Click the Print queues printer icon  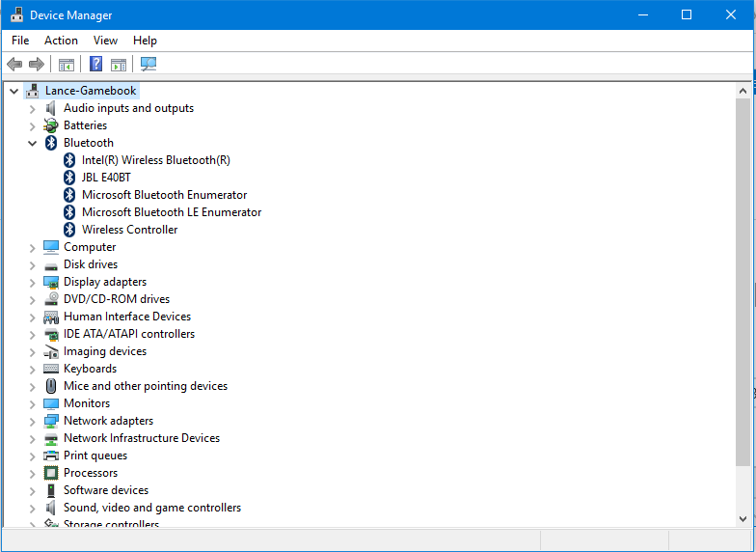click(50, 455)
